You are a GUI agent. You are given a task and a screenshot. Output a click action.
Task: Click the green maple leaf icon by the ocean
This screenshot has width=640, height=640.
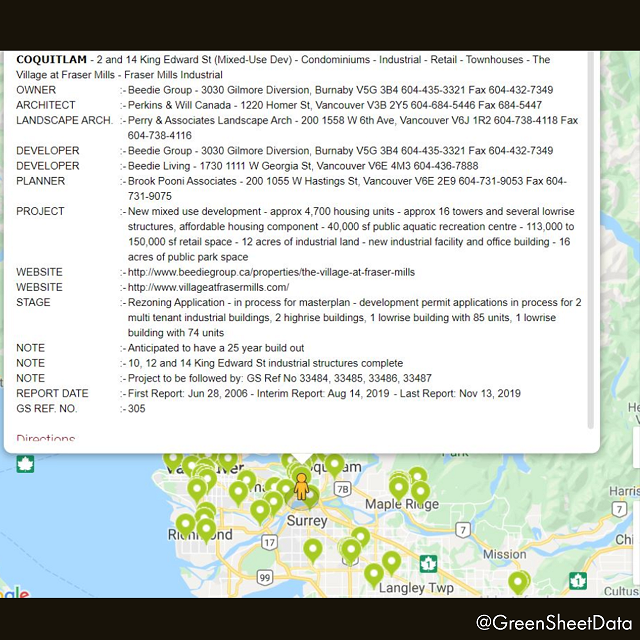(25, 464)
